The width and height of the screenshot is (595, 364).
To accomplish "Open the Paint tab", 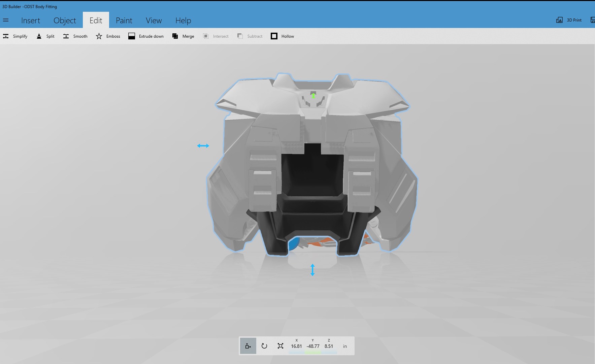I will tap(124, 21).
